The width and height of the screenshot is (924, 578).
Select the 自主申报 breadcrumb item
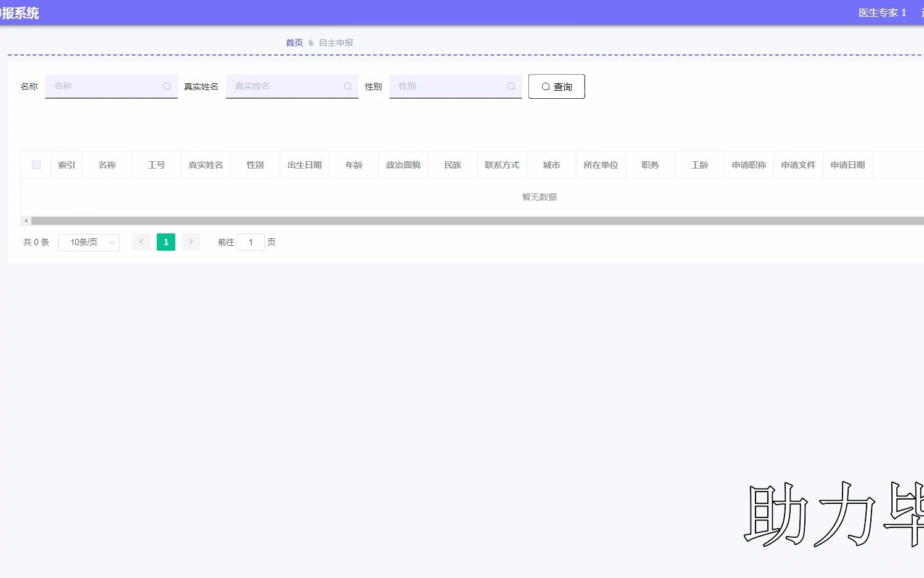point(335,43)
